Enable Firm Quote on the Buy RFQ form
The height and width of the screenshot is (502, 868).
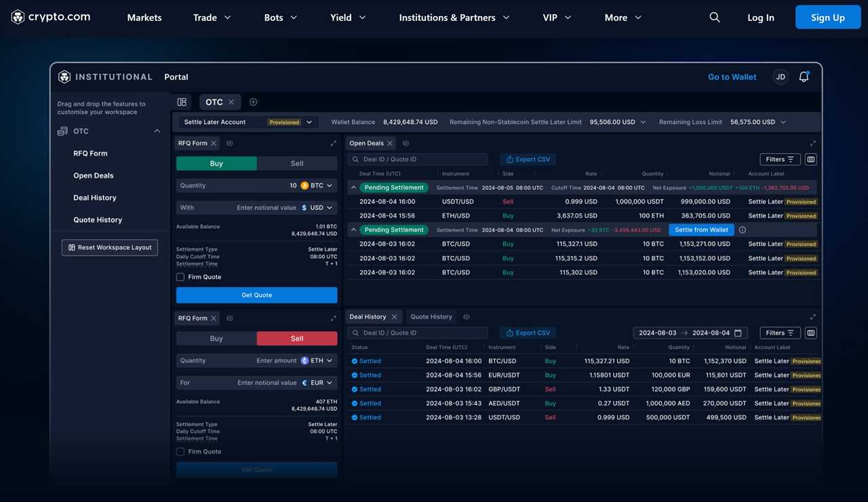(x=180, y=276)
